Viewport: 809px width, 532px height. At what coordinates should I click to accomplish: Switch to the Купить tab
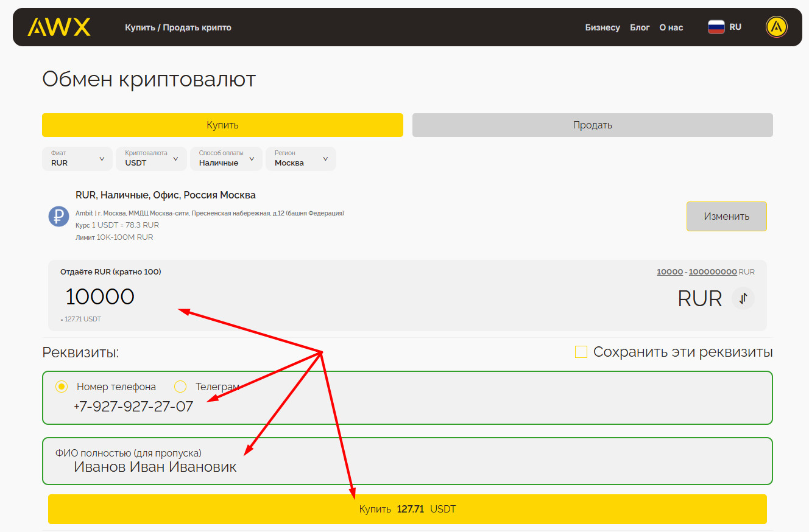pyautogui.click(x=222, y=125)
